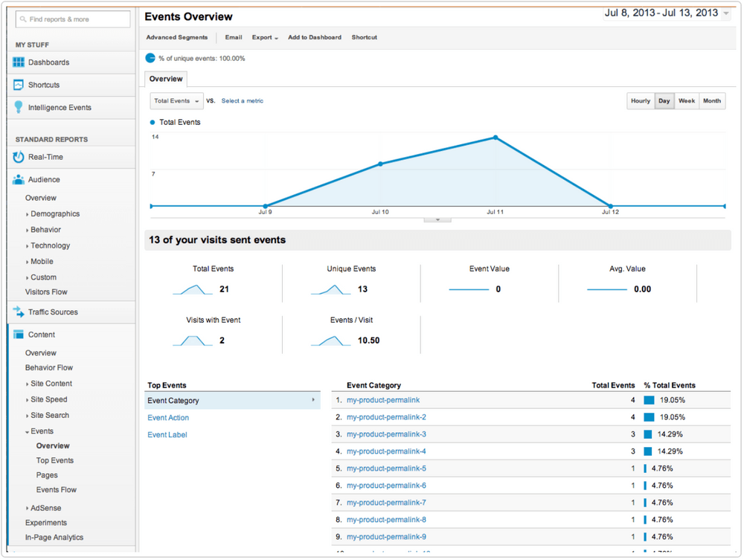The width and height of the screenshot is (744, 560).
Task: Click the Email report icon
Action: (x=233, y=37)
